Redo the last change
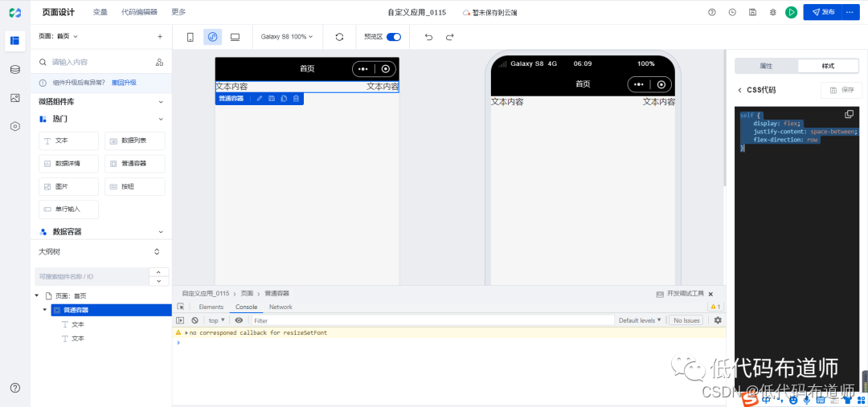Viewport: 868px width, 407px height. tap(449, 37)
